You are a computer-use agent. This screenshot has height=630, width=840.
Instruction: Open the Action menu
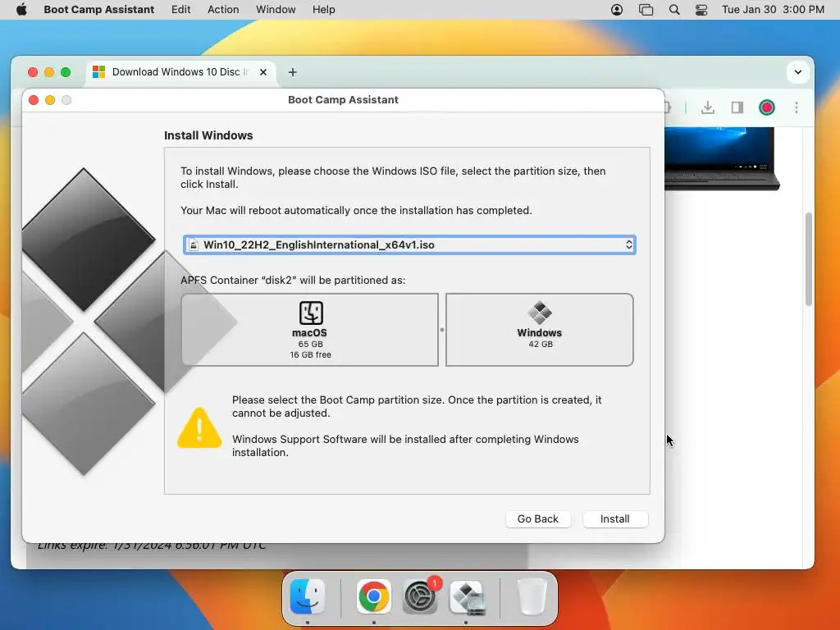[223, 10]
